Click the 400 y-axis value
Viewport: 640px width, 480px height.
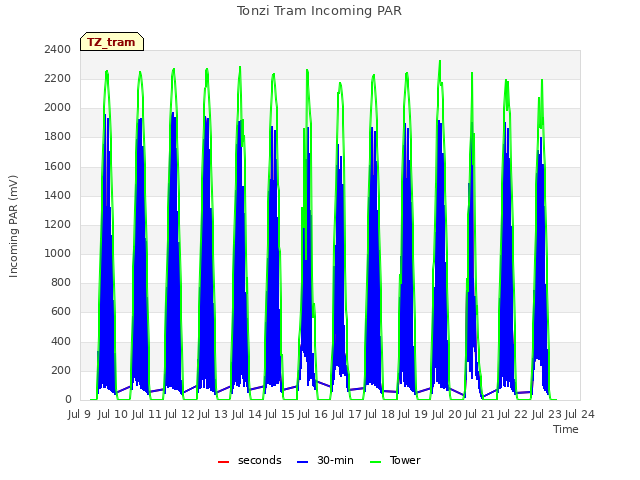[x=61, y=342]
